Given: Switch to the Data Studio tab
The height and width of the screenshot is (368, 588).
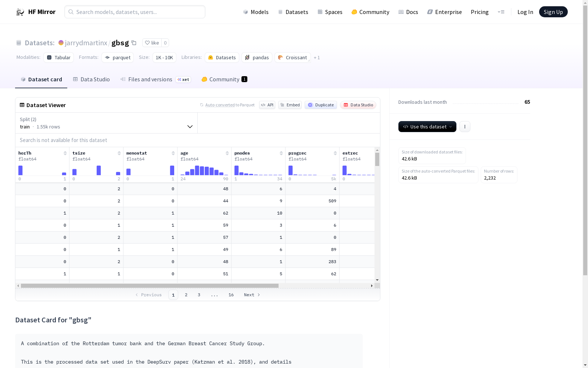Looking at the screenshot, I should click(x=91, y=79).
